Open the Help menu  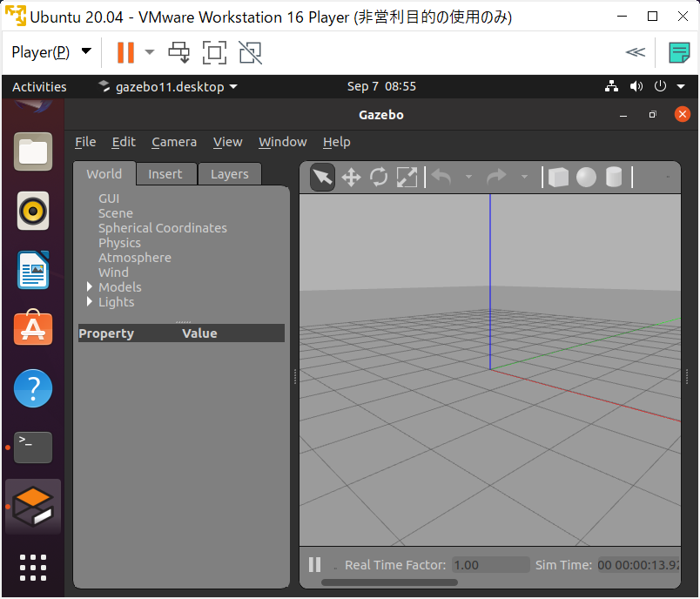(x=337, y=142)
